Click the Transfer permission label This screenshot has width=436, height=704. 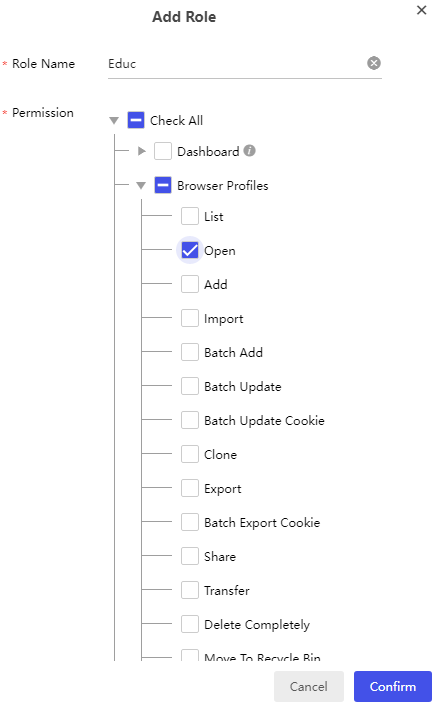[x=227, y=590]
